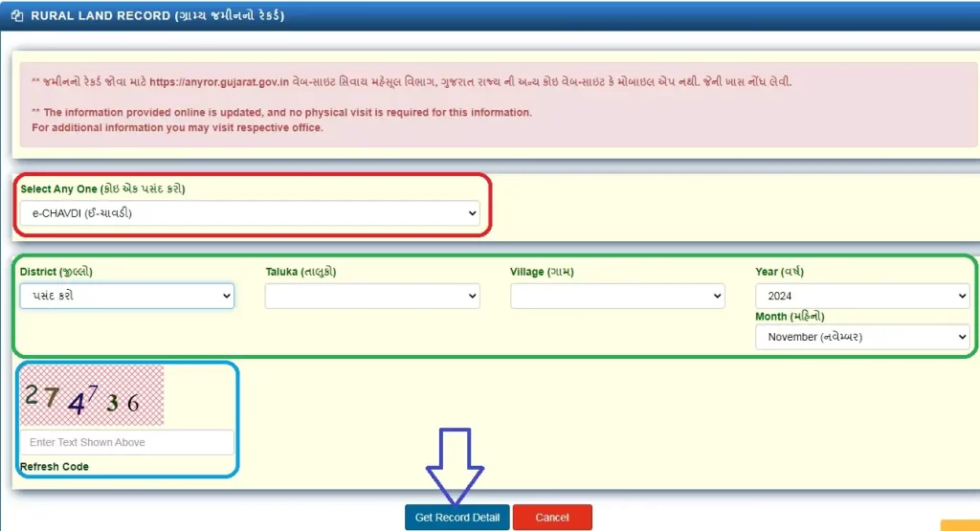Click the Get Record Detail button
The width and height of the screenshot is (980, 531).
click(x=457, y=518)
